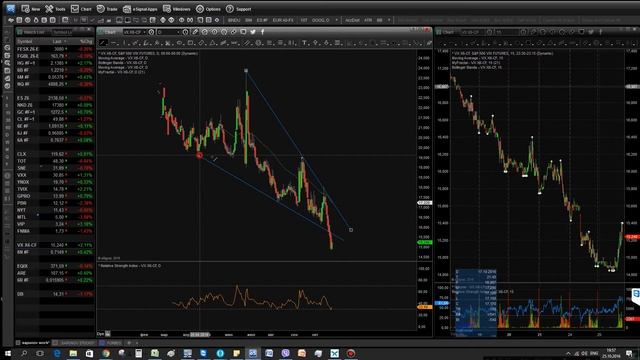This screenshot has height=360, width=640.
Task: Sort watch list by Symbol column
Action: (24, 42)
